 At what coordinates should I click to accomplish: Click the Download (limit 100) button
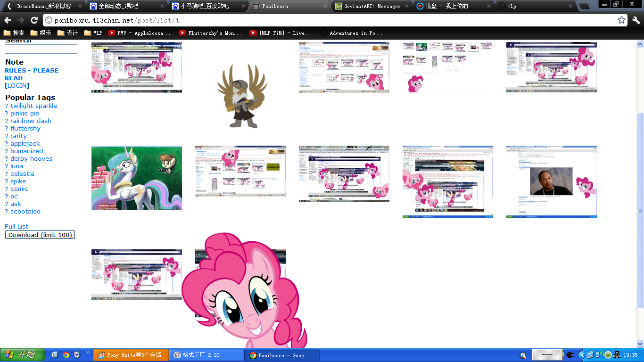[40, 235]
